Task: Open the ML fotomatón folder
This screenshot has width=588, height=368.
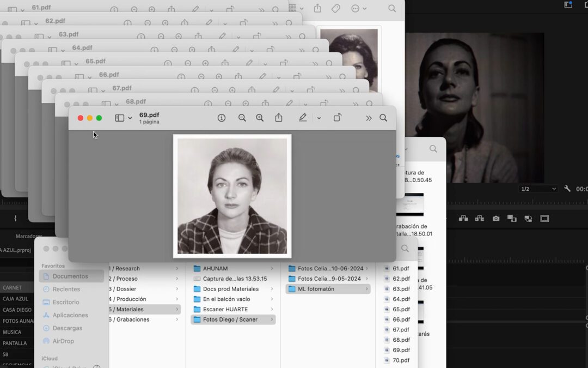Action: [328, 289]
